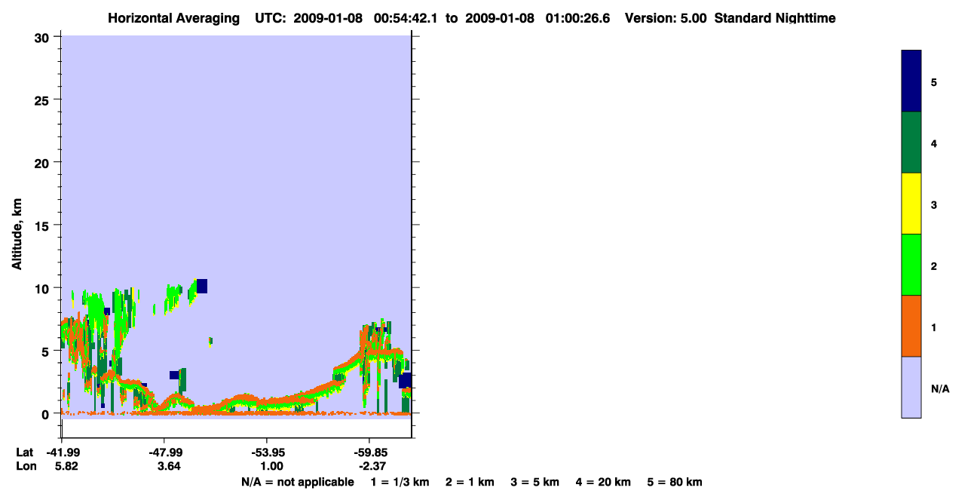The width and height of the screenshot is (980, 503).
Task: Click the '5 = 80 km' legend note
Action: click(675, 482)
